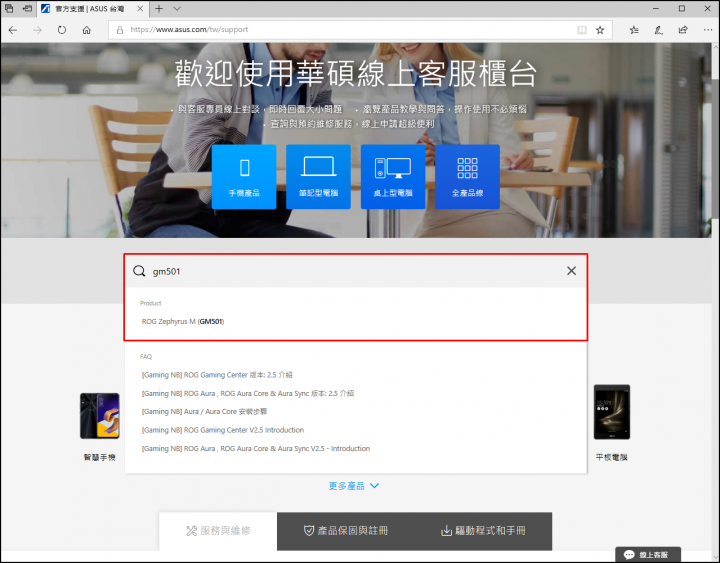Show tab previews chevron

point(177,9)
